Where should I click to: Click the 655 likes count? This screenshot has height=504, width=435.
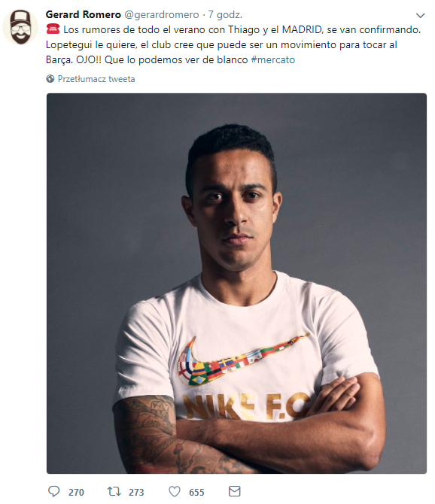click(196, 493)
